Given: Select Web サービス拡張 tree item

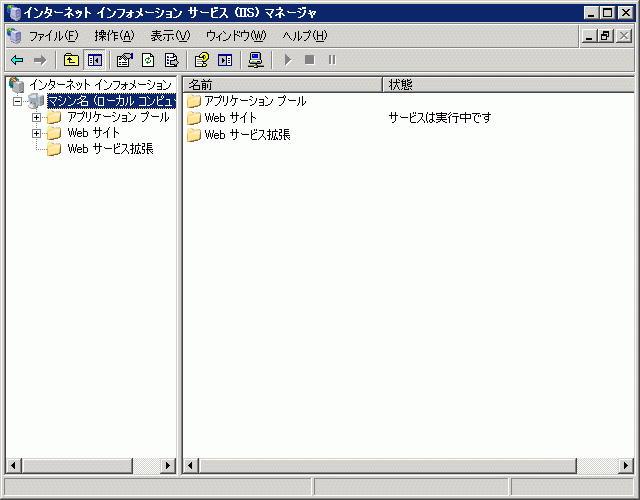Looking at the screenshot, I should point(110,149).
